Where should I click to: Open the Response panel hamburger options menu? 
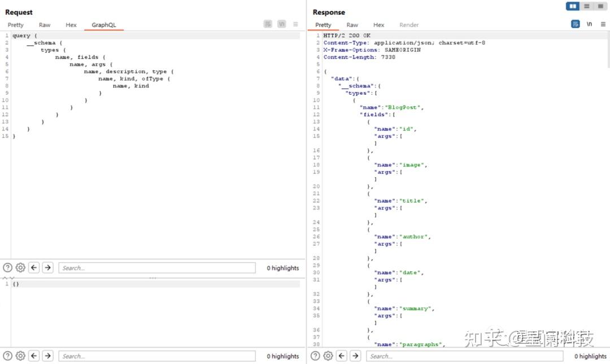tap(603, 24)
